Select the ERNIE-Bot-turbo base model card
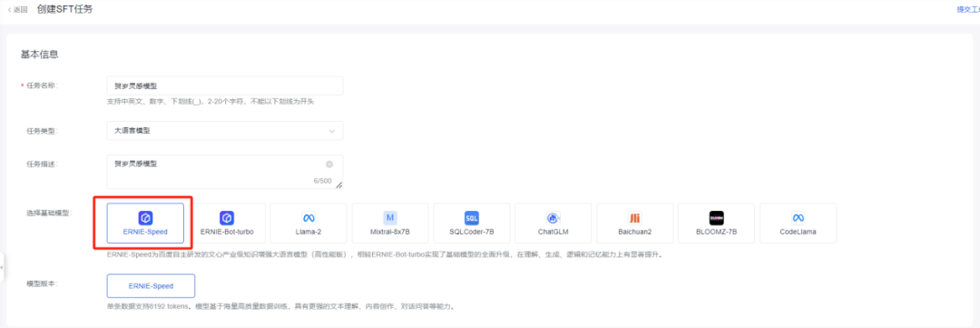The image size is (980, 328). [227, 223]
